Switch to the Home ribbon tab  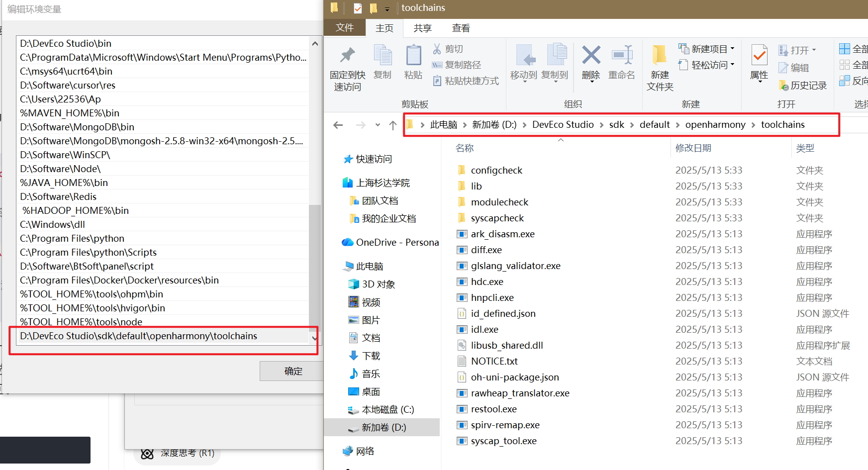tap(384, 28)
